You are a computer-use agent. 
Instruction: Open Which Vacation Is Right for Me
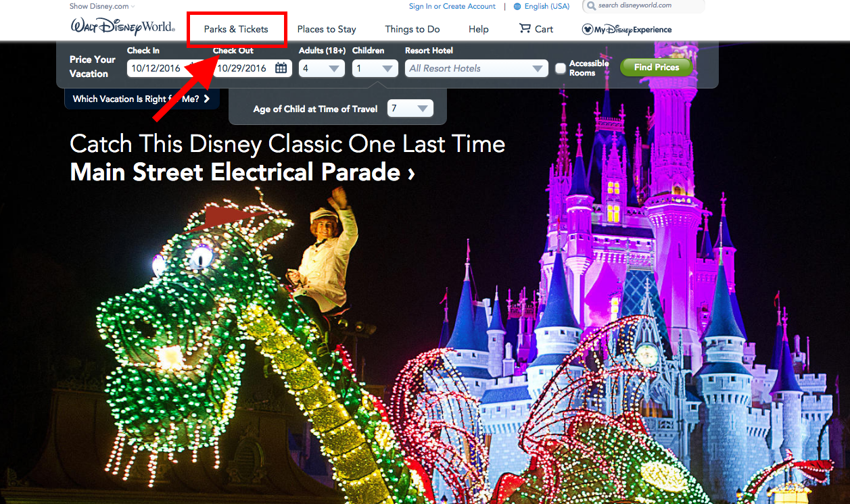pos(141,99)
